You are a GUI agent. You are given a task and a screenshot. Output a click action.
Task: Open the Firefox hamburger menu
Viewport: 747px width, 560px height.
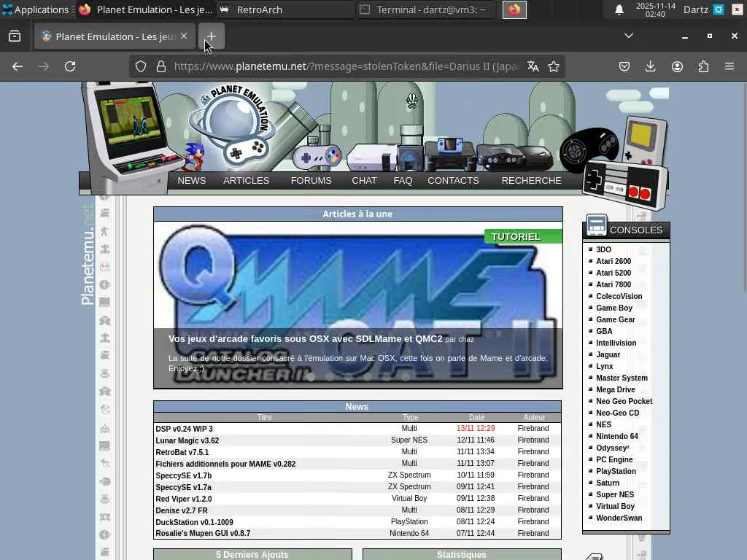point(729,66)
